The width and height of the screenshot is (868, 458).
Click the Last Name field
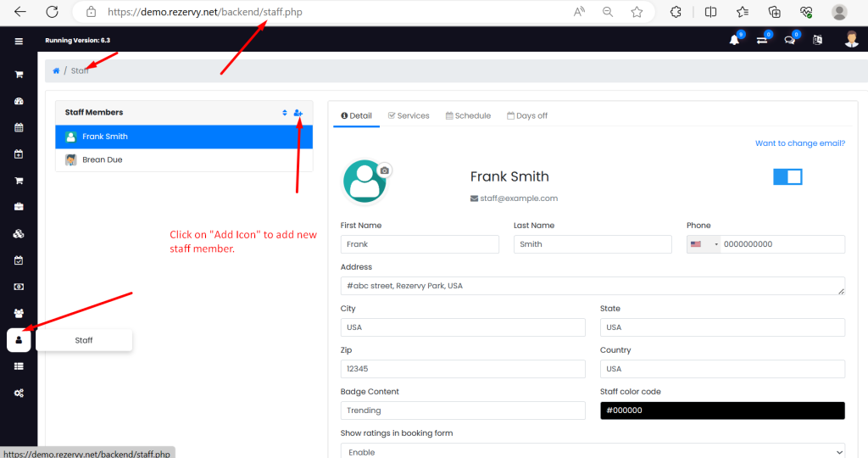593,244
